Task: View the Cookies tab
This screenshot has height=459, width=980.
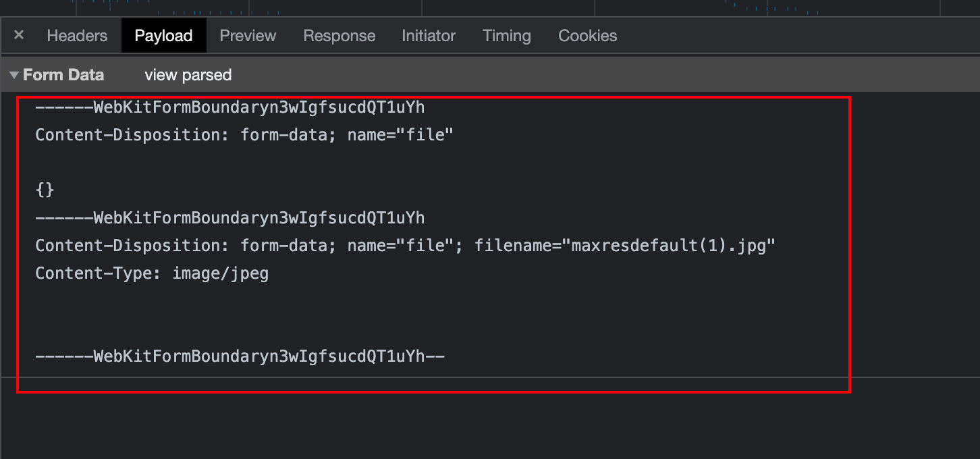Action: click(x=588, y=36)
